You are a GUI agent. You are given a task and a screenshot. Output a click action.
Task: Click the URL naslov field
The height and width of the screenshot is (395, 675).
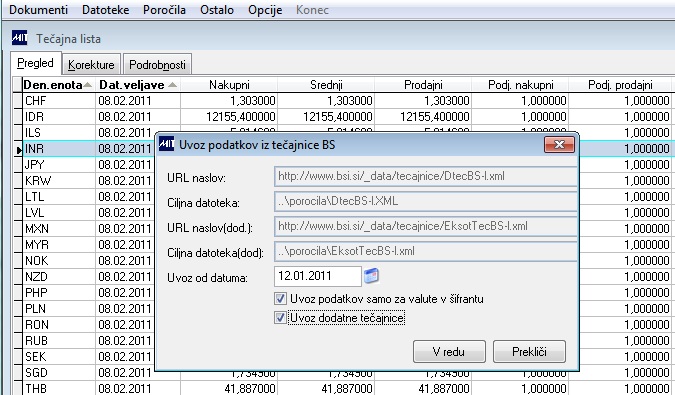tap(425, 176)
